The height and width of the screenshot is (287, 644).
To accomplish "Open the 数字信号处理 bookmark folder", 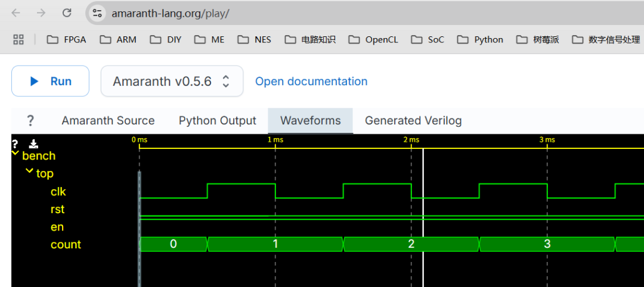I will (x=606, y=40).
